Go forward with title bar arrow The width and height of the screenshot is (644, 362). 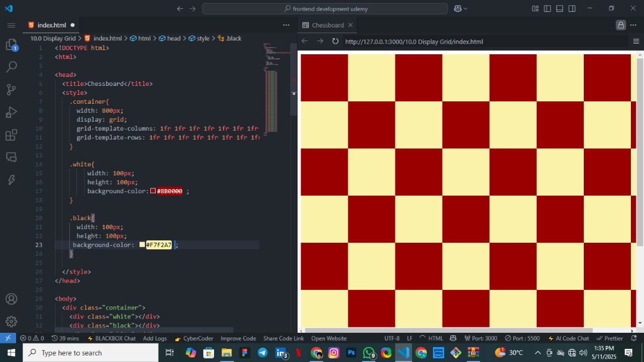(x=192, y=8)
